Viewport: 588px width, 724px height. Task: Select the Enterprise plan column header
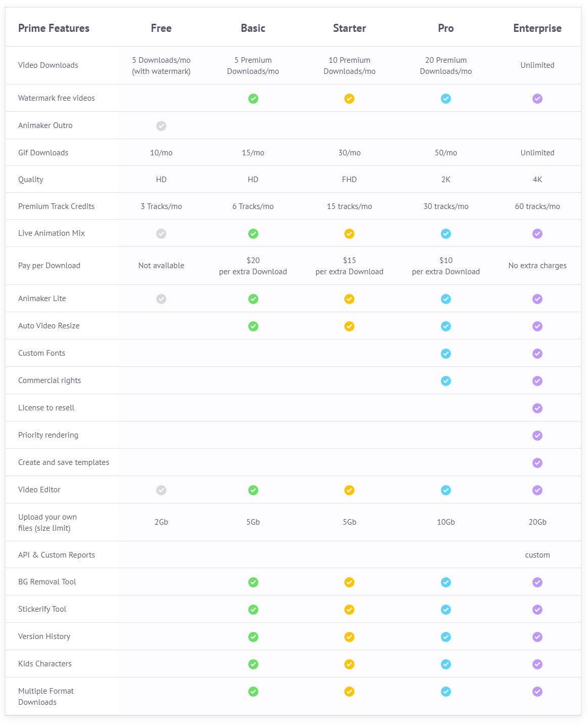[x=537, y=28]
